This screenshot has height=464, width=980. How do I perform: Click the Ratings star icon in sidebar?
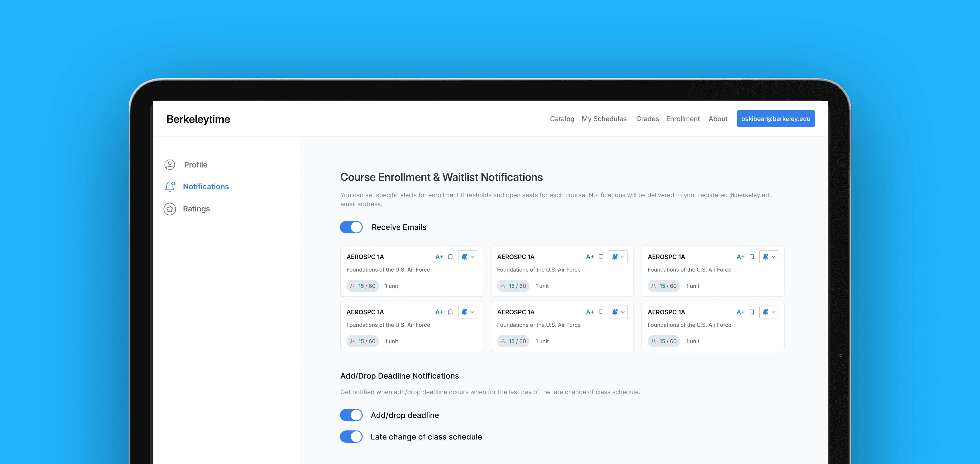tap(170, 209)
